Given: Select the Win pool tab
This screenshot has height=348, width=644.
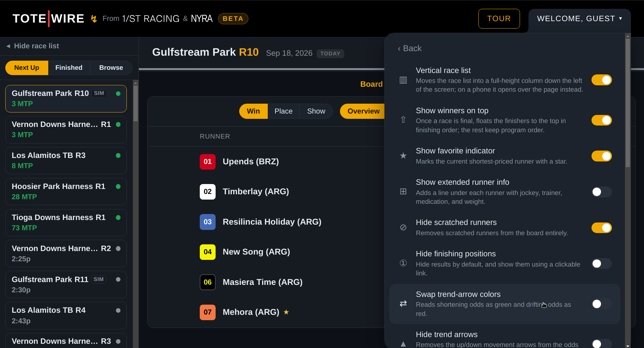Looking at the screenshot, I should (x=253, y=111).
